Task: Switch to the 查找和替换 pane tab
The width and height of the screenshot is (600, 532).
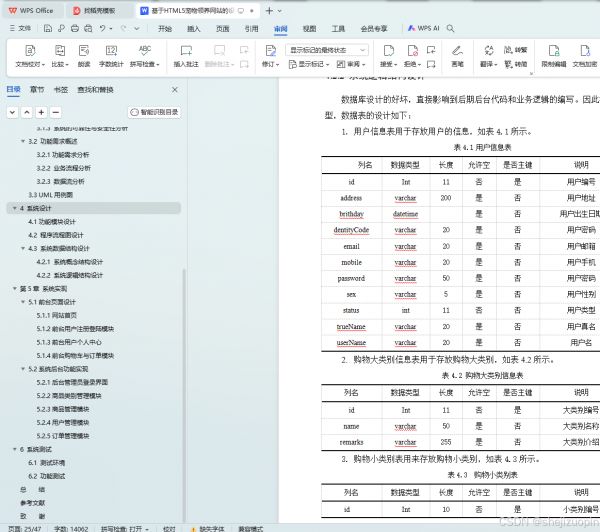Action: (x=95, y=90)
